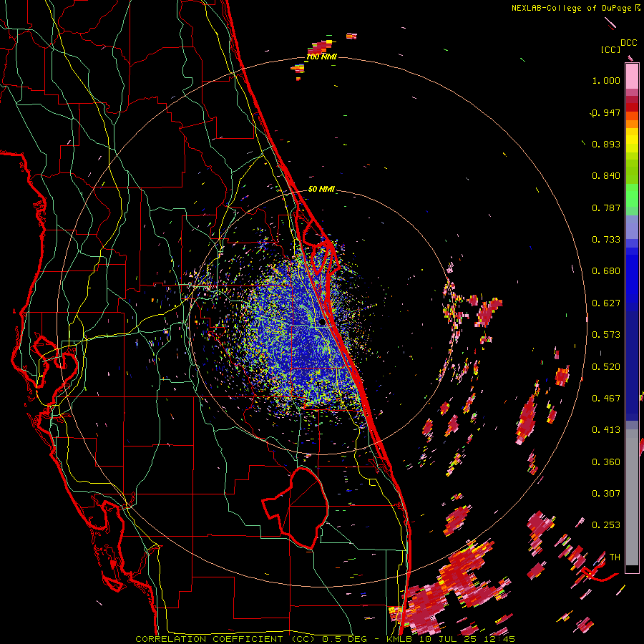This screenshot has width=644, height=644.
Task: Click the 0.307 scale value
Action: (x=606, y=494)
